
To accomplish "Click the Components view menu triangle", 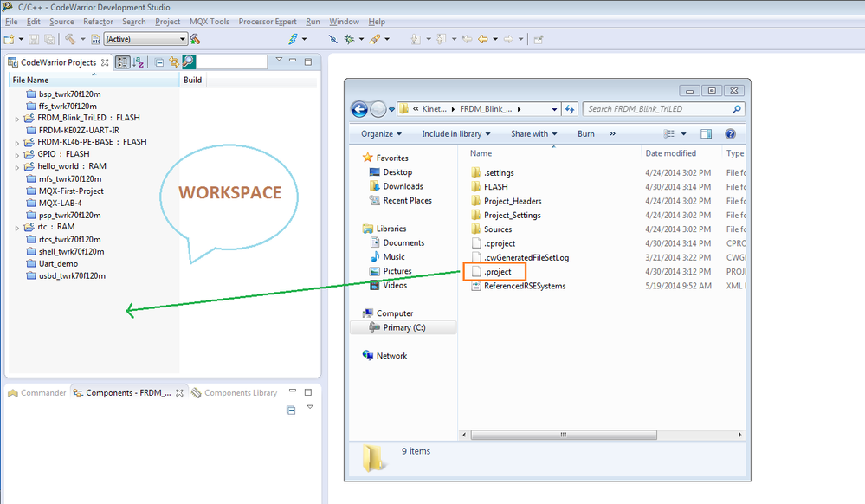I will [310, 407].
